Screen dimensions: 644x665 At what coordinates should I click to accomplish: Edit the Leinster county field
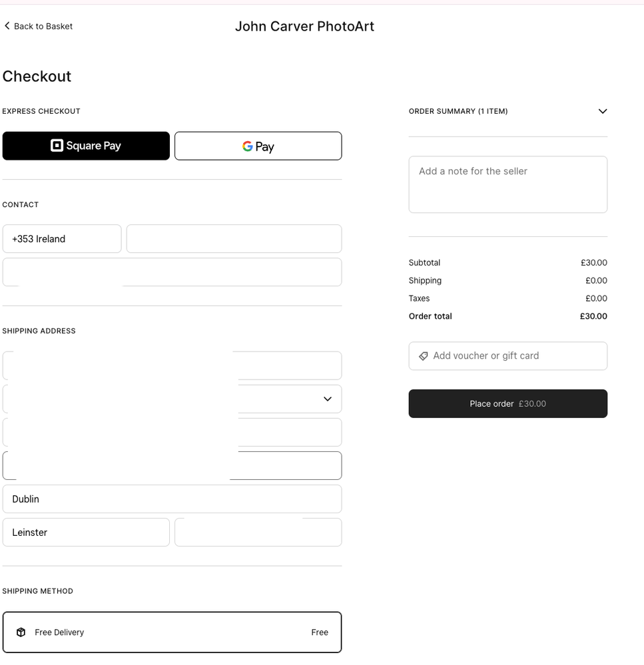tap(86, 532)
